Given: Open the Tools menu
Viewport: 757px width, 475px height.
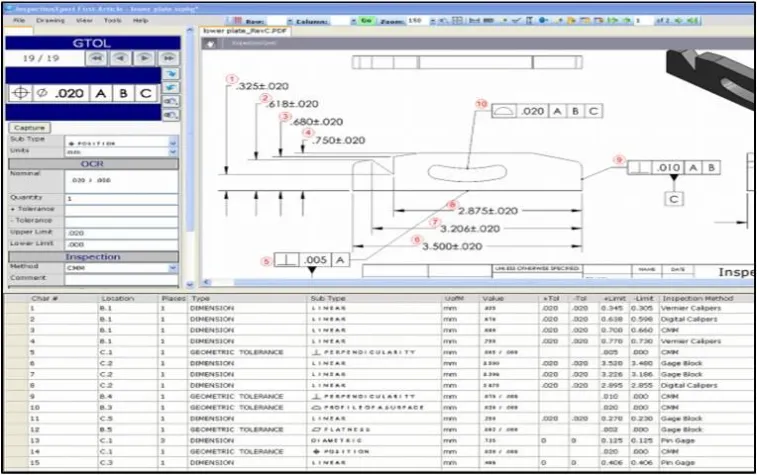Looking at the screenshot, I should [x=113, y=19].
